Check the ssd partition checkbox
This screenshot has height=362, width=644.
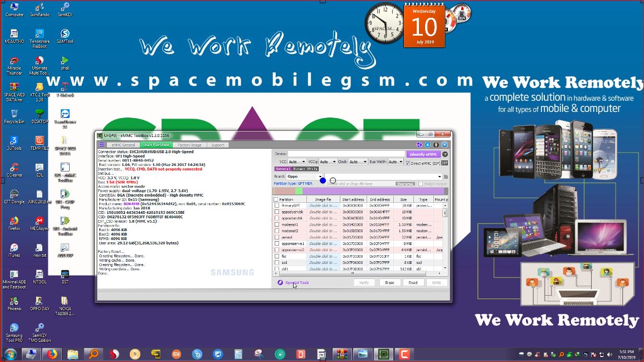277,263
